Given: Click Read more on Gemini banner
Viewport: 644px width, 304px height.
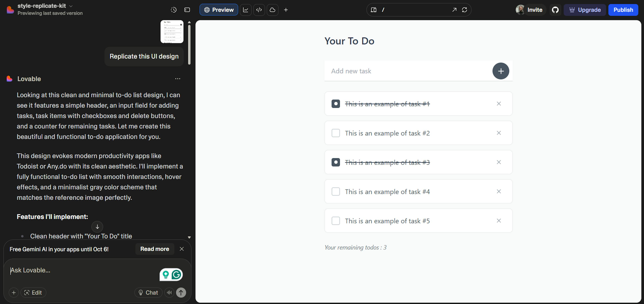Looking at the screenshot, I should point(154,249).
